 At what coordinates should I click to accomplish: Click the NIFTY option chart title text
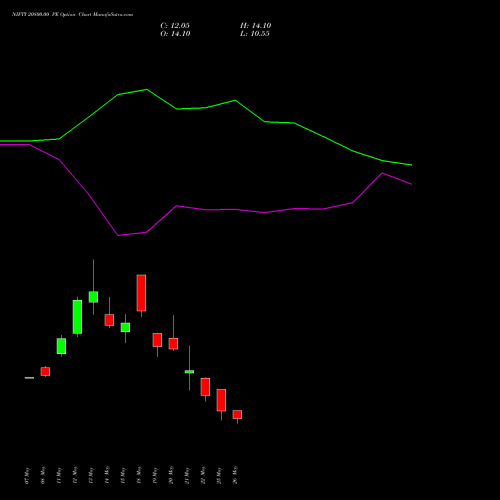(72, 14)
